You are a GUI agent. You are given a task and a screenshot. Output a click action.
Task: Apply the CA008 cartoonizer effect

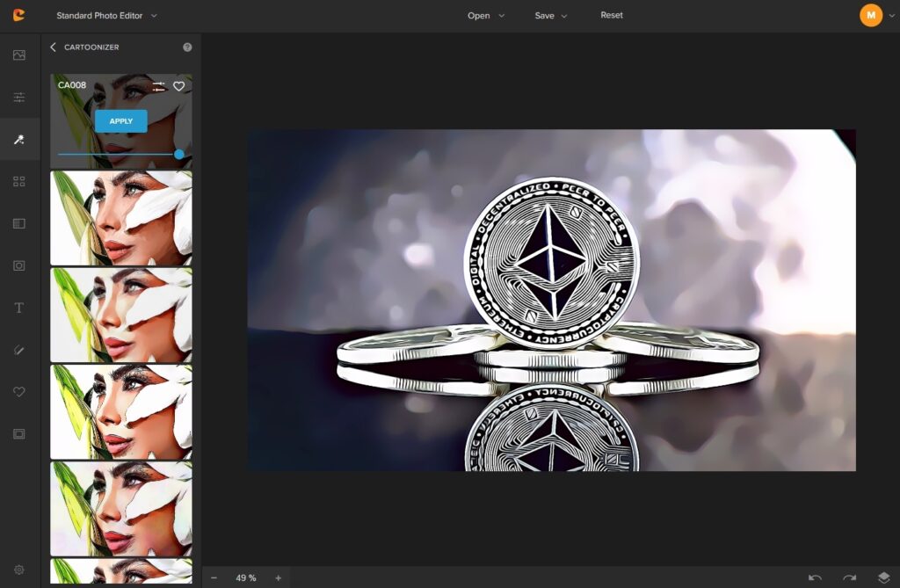pyautogui.click(x=121, y=121)
